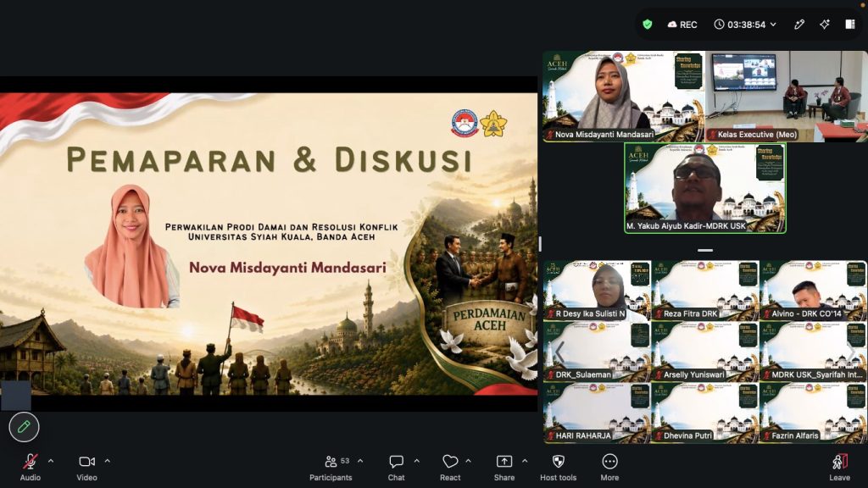Expand audio options arrow
Screen dimensions: 868x488
[x=51, y=461]
